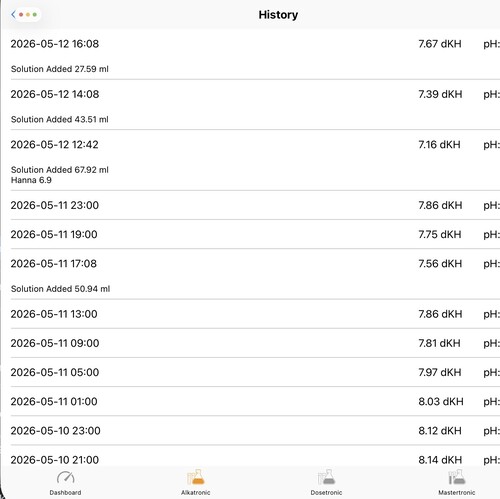The image size is (500, 499).
Task: Open the Mastertronic icon
Action: tap(457, 477)
